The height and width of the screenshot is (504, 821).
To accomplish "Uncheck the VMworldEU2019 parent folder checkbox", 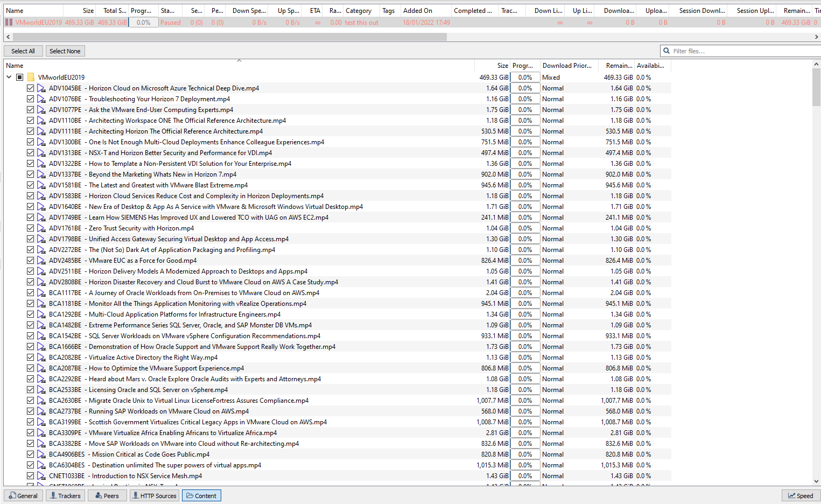I will 20,77.
